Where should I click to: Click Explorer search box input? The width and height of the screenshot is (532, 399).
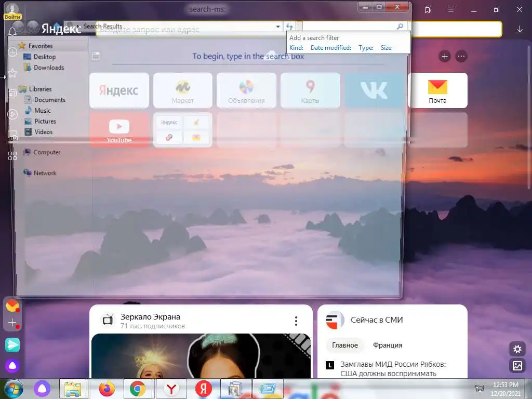pyautogui.click(x=349, y=26)
